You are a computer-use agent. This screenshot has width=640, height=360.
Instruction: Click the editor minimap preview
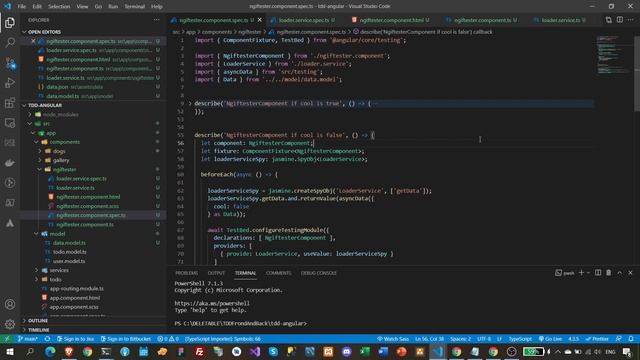pyautogui.click(x=612, y=55)
